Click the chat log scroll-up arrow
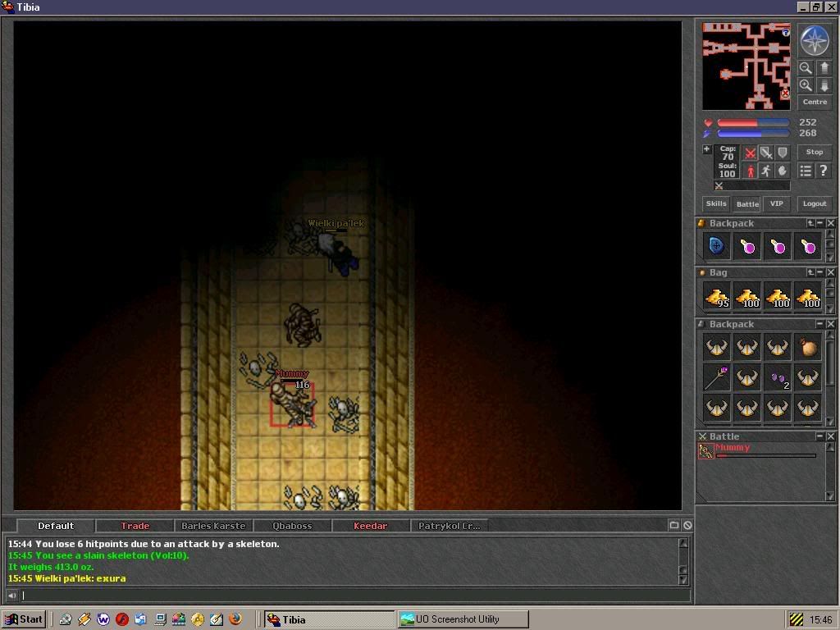 coord(683,543)
